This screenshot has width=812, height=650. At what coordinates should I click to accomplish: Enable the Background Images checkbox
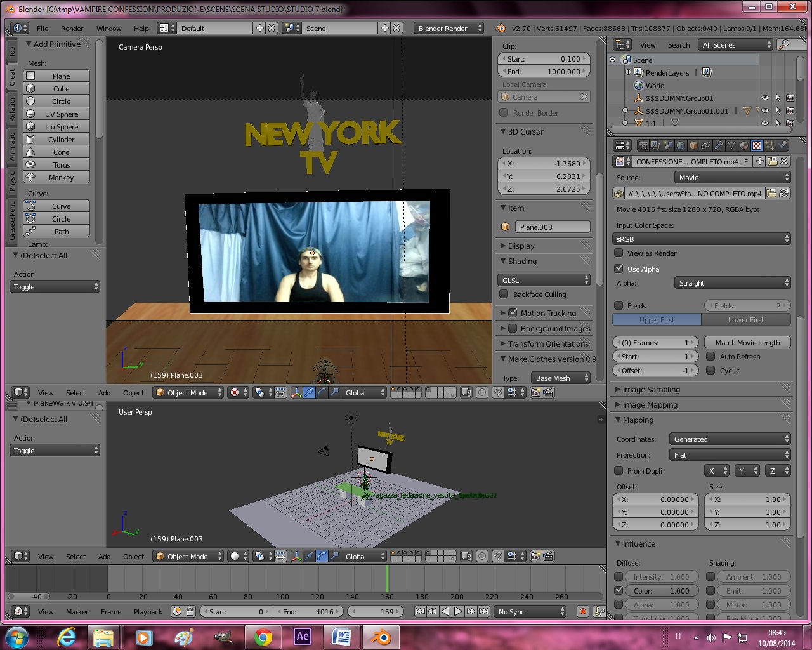pos(513,328)
